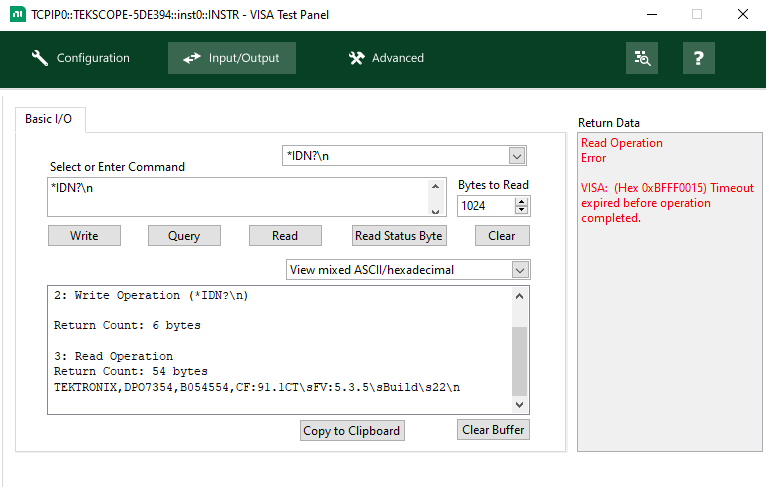Expand the *IDN?\n command dropdown
Image resolution: width=770 pixels, height=487 pixels.
[x=517, y=156]
